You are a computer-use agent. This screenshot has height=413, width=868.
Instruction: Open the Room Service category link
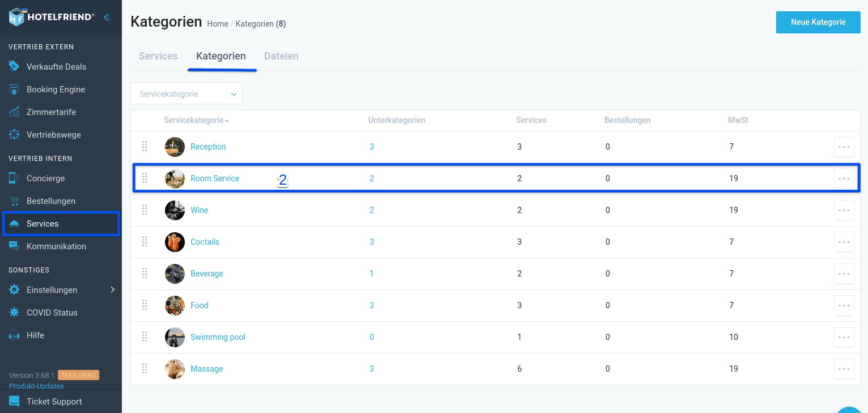(x=215, y=178)
